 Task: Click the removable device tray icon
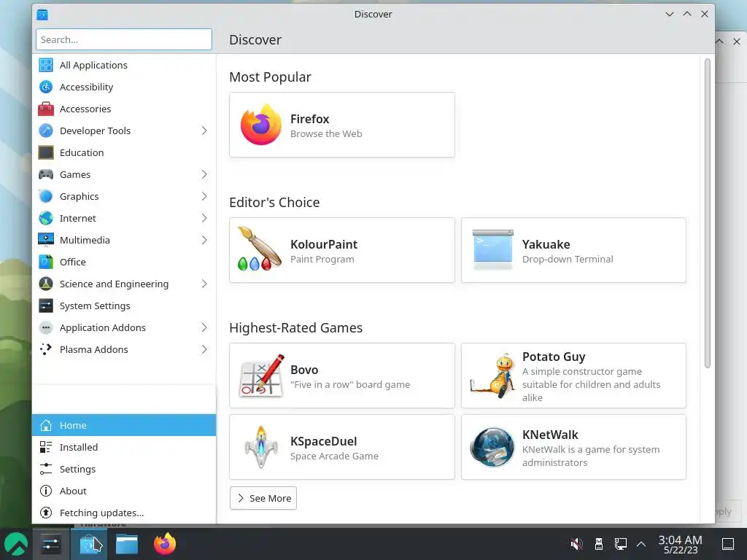point(599,544)
